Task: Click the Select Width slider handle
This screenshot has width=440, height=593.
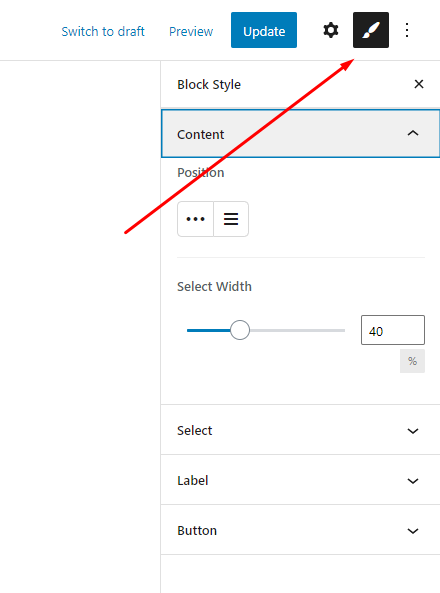Action: (240, 330)
